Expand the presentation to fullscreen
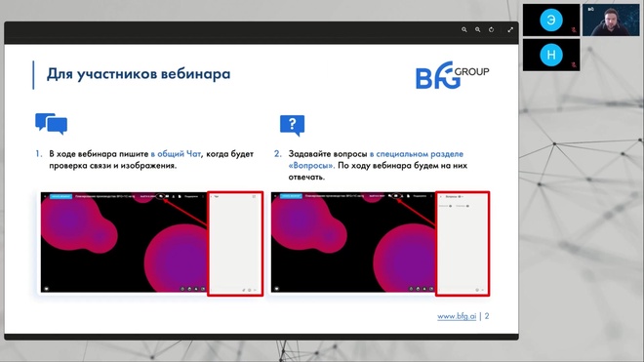The image size is (644, 362). coord(510,29)
